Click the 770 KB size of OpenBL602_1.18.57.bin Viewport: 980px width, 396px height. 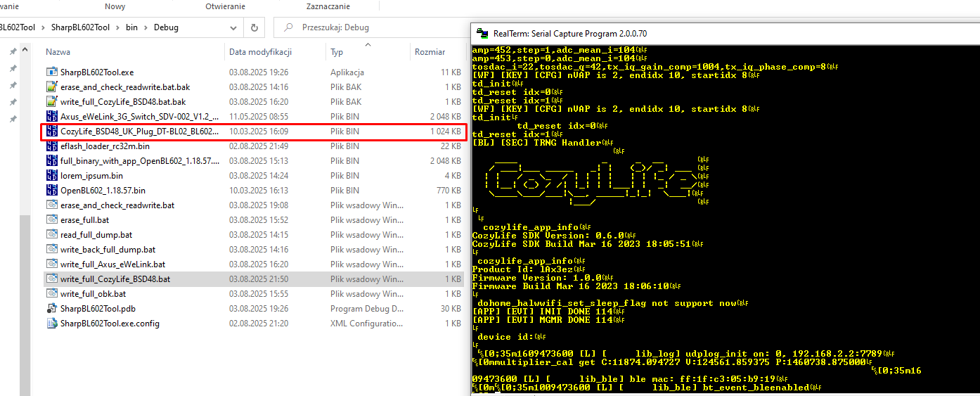[449, 190]
